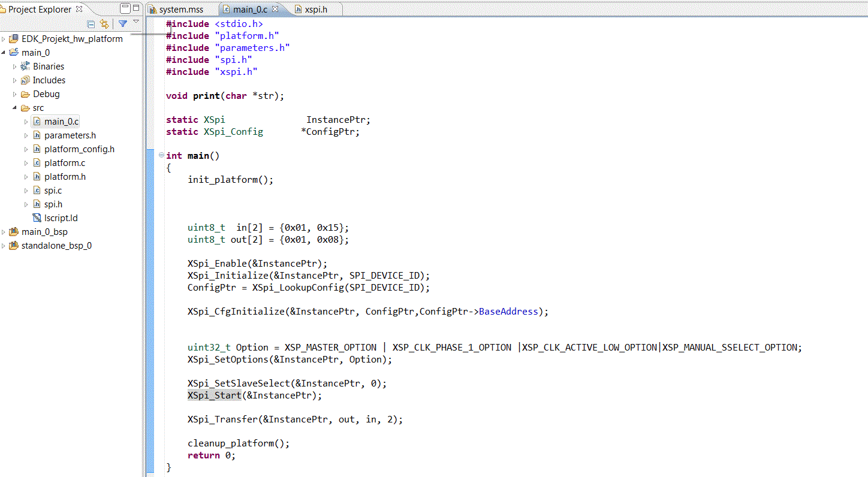
Task: Expand the Includes folder
Action: tap(15, 80)
